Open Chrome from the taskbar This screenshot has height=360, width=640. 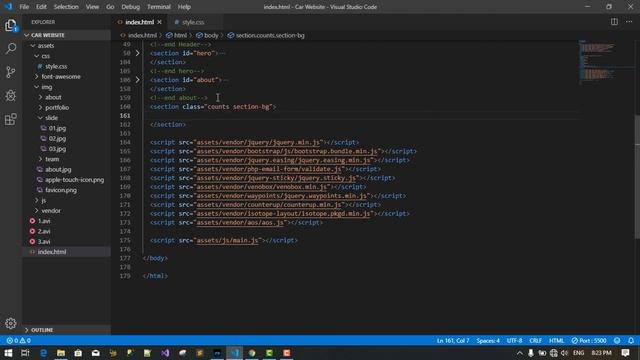(x=252, y=353)
